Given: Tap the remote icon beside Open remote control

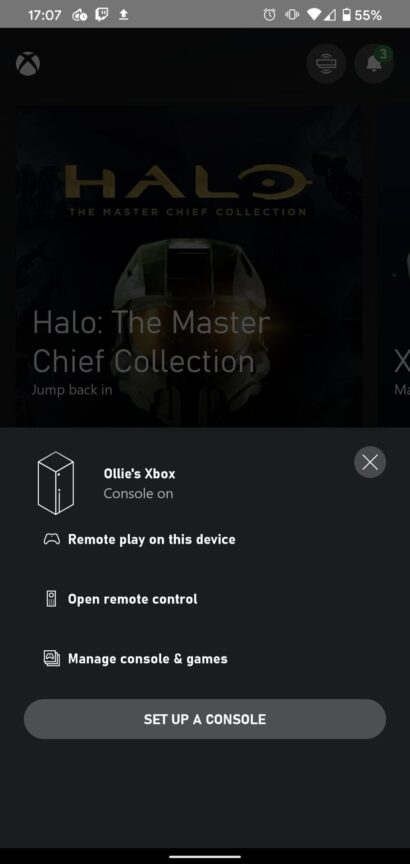Looking at the screenshot, I should [51, 599].
